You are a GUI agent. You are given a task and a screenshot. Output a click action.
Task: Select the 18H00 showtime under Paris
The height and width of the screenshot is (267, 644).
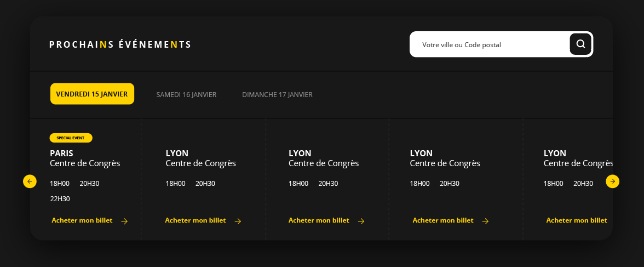60,184
